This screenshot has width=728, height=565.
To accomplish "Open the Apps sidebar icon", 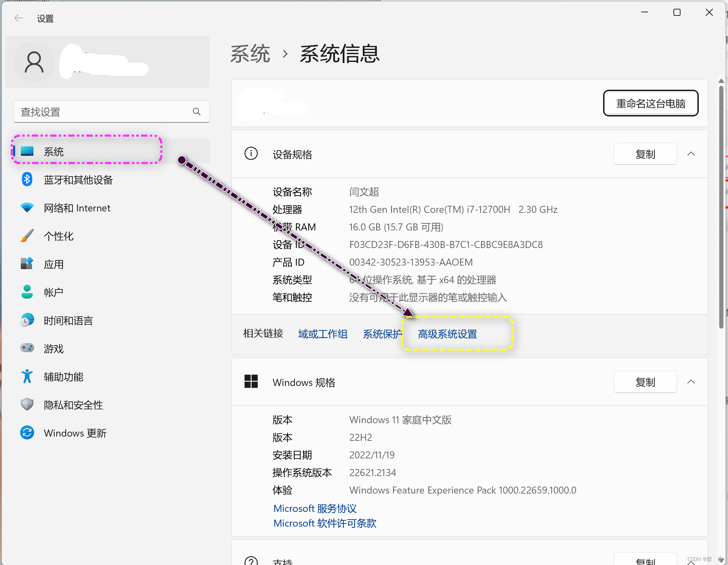I will [x=27, y=264].
